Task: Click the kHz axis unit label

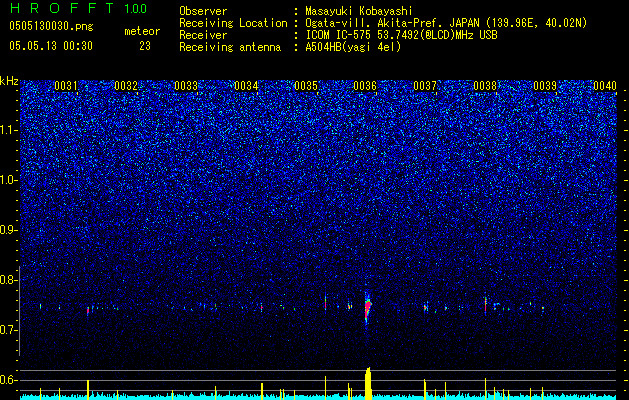Action: click(x=9, y=81)
